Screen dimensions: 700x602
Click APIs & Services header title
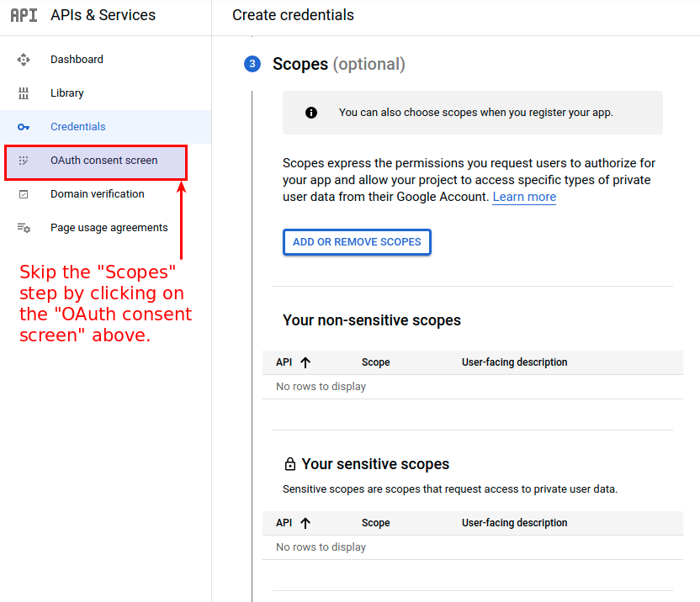pyautogui.click(x=103, y=15)
